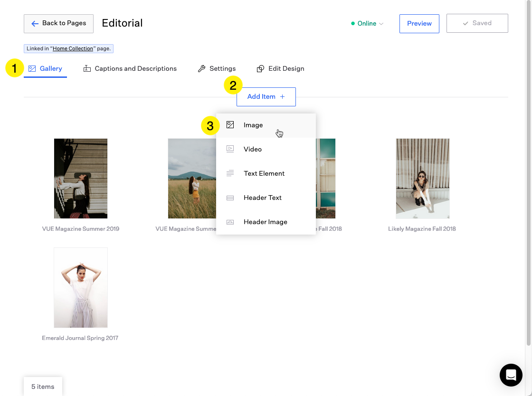
Task: Select the Emerald Journal Spring 2017 thumbnail
Action: click(81, 288)
